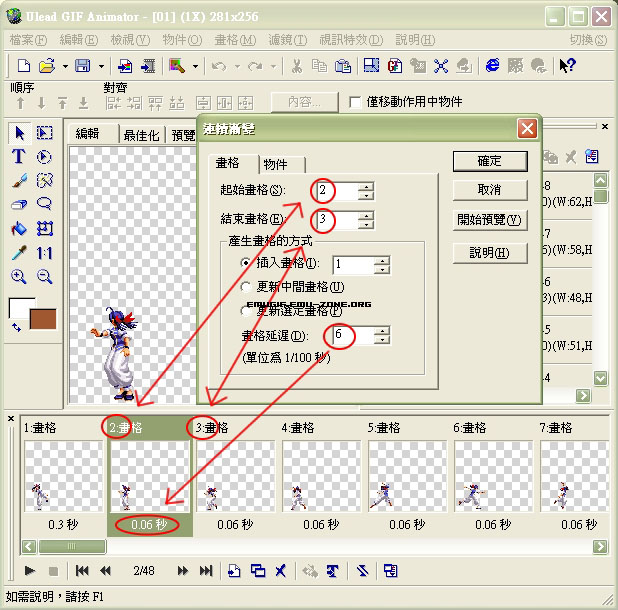Screen dimensions: 618x610
Task: Click the Cut scissors icon
Action: click(x=296, y=66)
